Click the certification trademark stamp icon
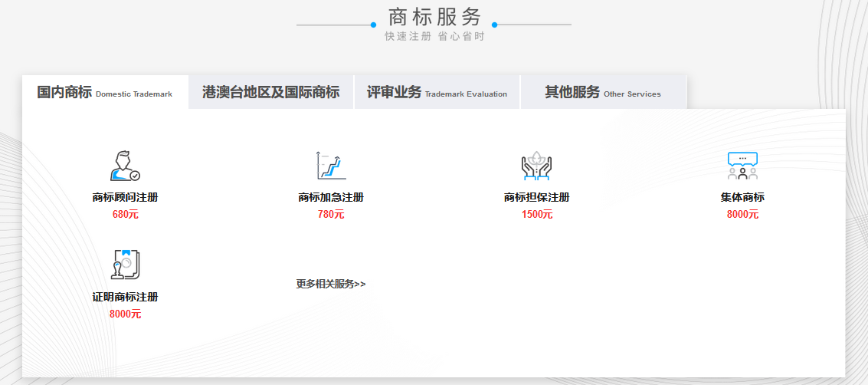Screen dimensions: 868x385 coord(126,265)
